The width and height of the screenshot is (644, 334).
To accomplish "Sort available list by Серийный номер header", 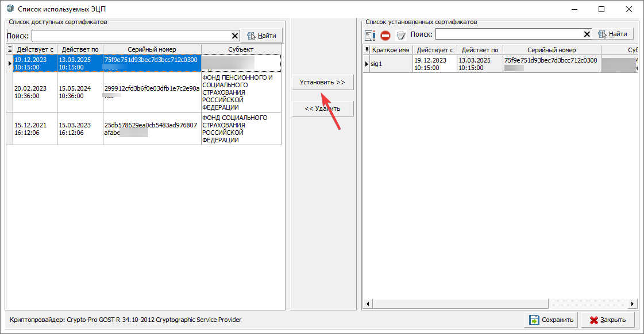I will point(152,49).
